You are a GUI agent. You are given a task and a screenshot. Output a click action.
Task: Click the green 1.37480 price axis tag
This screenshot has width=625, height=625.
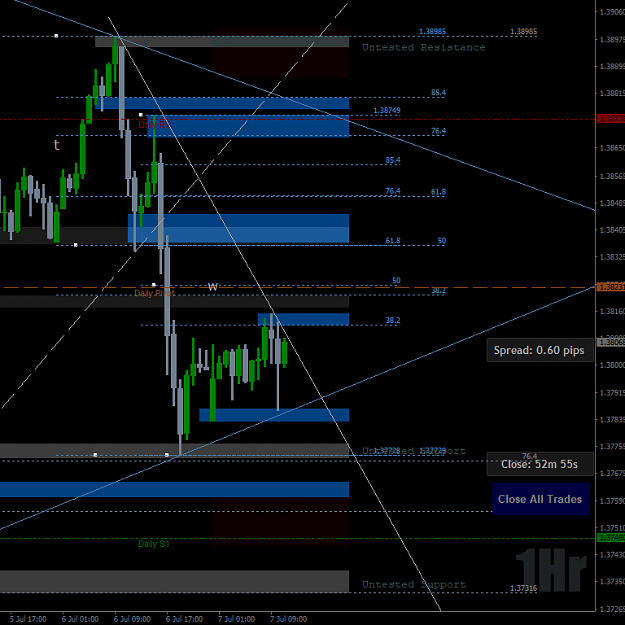click(611, 538)
